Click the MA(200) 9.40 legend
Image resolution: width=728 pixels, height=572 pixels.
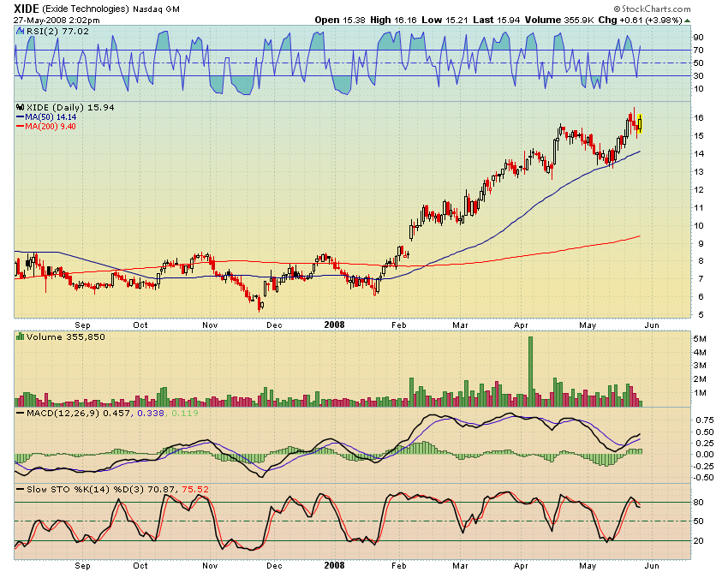pos(51,126)
